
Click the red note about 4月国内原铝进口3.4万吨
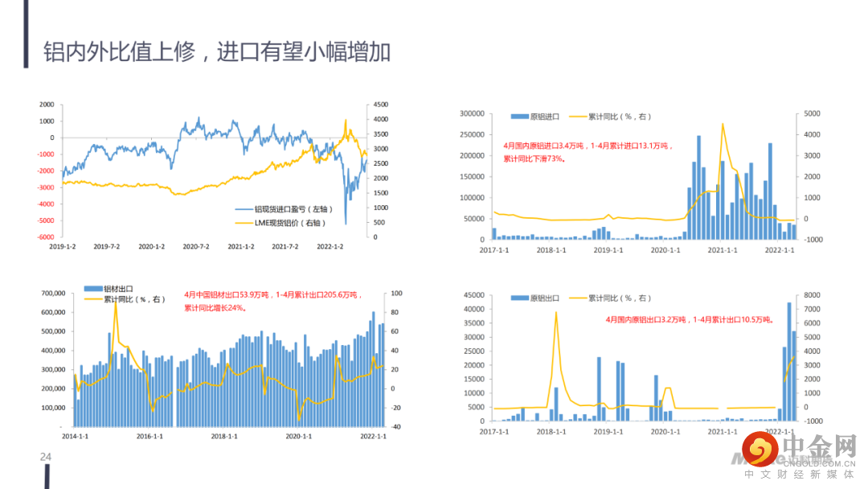coord(588,152)
